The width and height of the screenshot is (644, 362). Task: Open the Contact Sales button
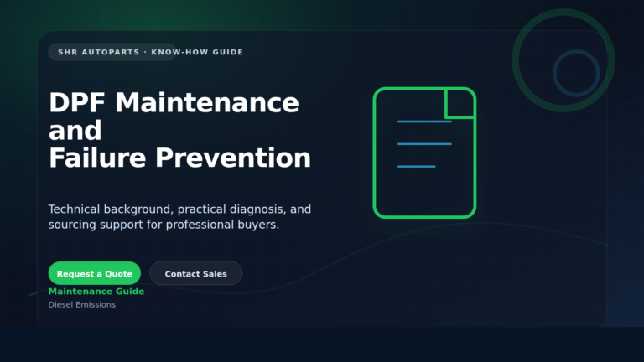(196, 273)
